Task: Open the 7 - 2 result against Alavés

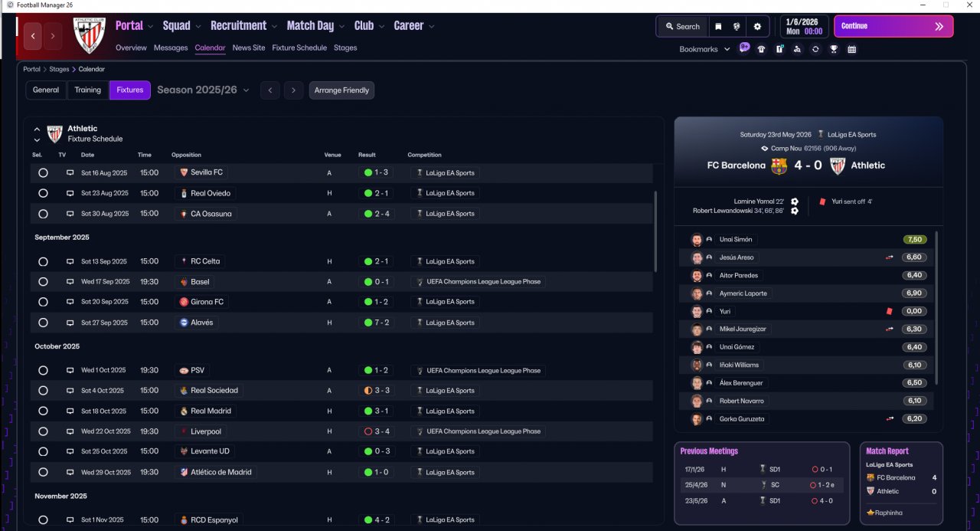Action: point(377,323)
